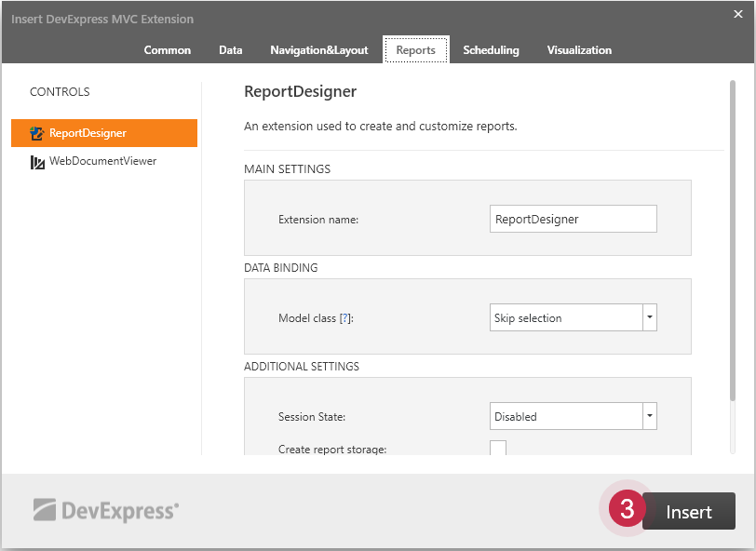Open the Common tab
The image size is (756, 551).
coord(168,50)
